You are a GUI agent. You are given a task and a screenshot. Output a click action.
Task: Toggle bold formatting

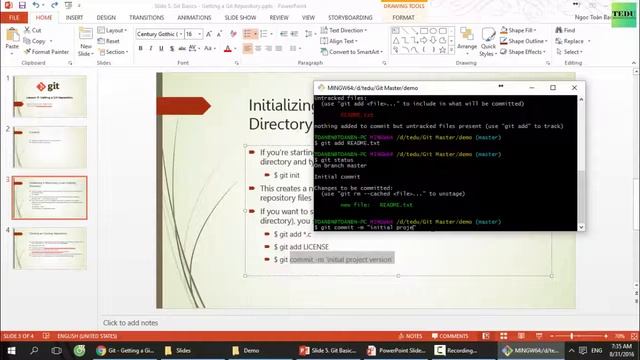coord(141,49)
